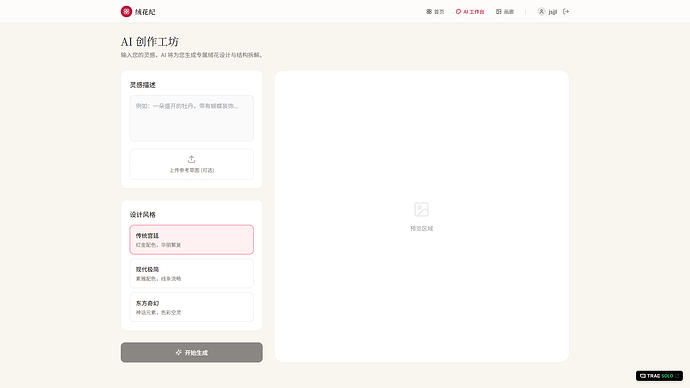Select the 传统宫廷 design style
This screenshot has height=388, width=690.
(x=191, y=240)
